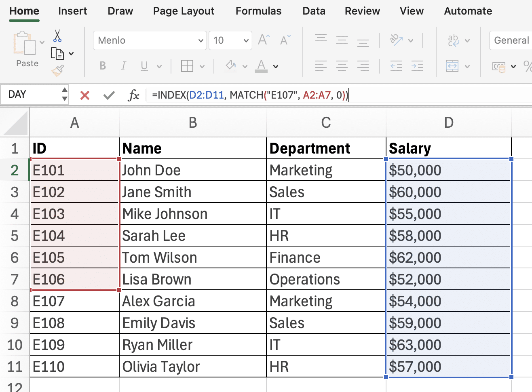Click the Fill Color bucket icon

(231, 65)
